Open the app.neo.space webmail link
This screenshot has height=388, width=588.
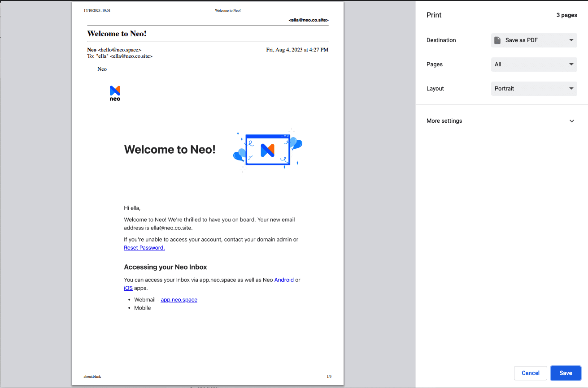(179, 300)
